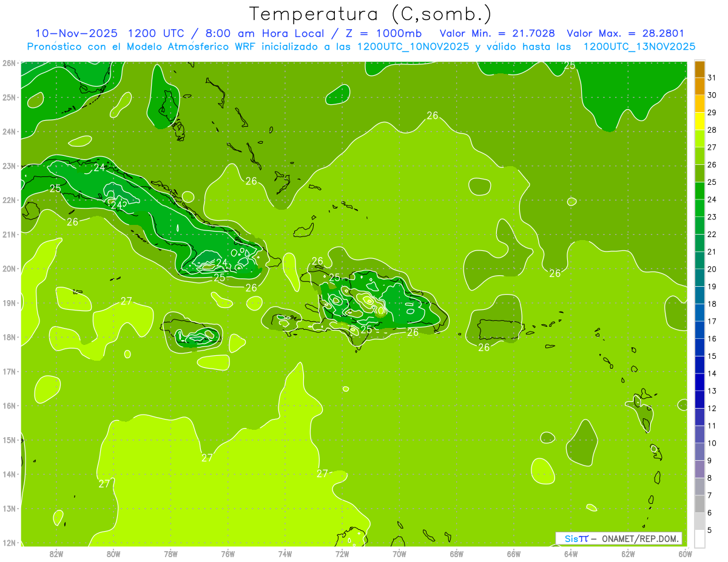Click the '66W' longitude axis label
The height and width of the screenshot is (562, 728).
[514, 554]
